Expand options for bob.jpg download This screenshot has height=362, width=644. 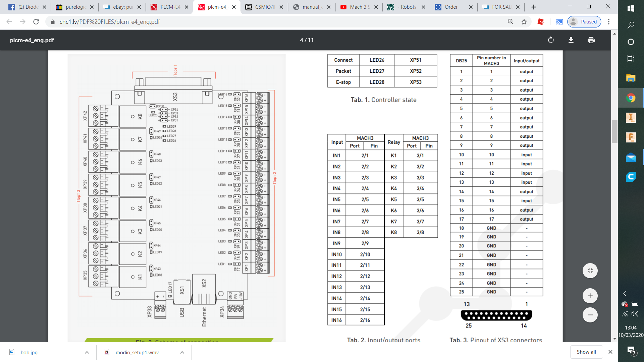click(87, 352)
